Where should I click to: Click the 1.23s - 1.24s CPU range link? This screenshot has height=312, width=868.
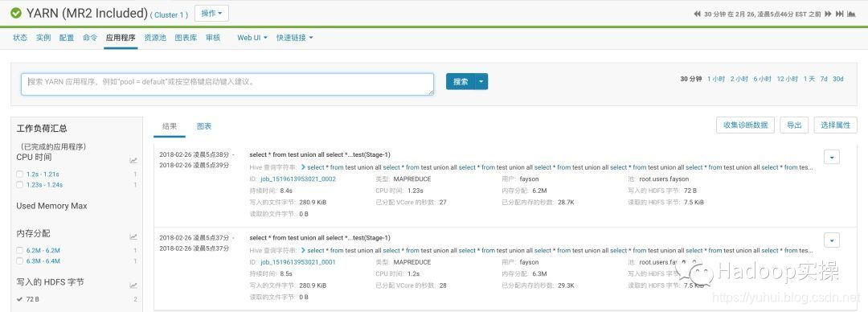pos(44,184)
